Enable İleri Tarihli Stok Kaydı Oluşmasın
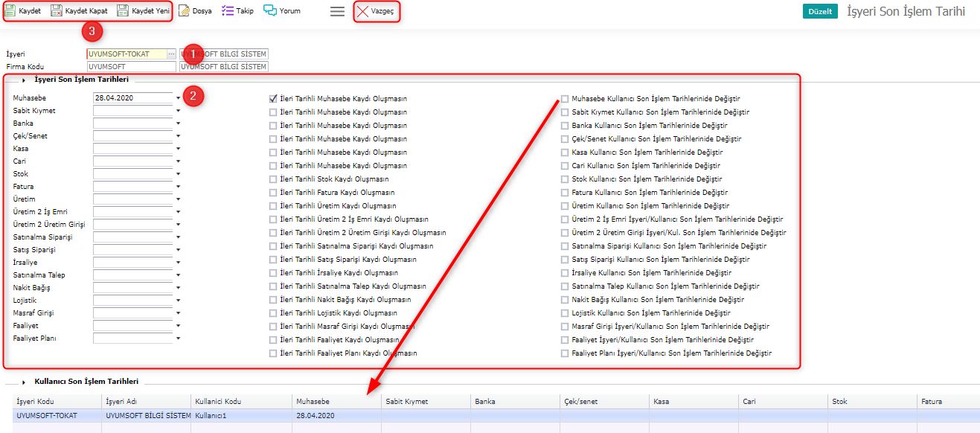 coord(273,179)
